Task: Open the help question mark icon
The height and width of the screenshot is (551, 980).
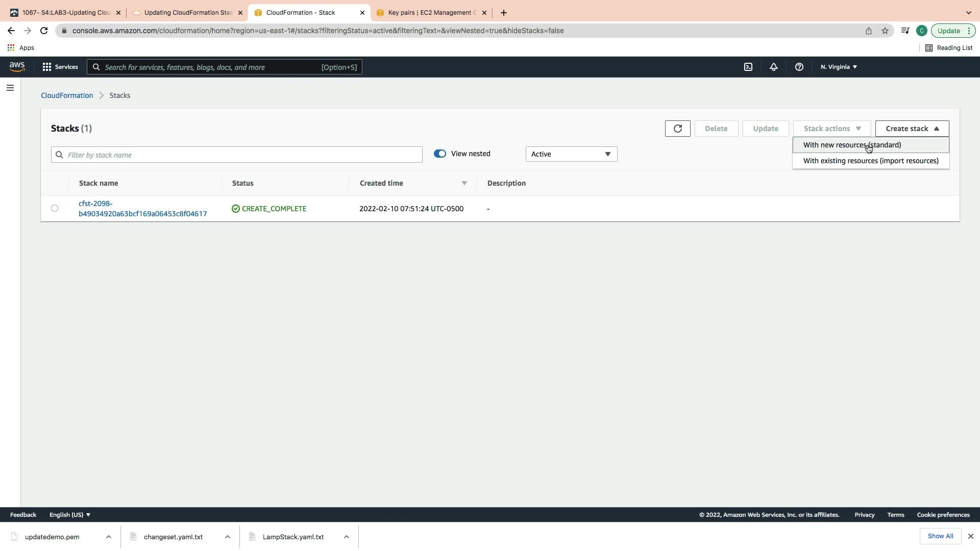Action: coord(799,67)
